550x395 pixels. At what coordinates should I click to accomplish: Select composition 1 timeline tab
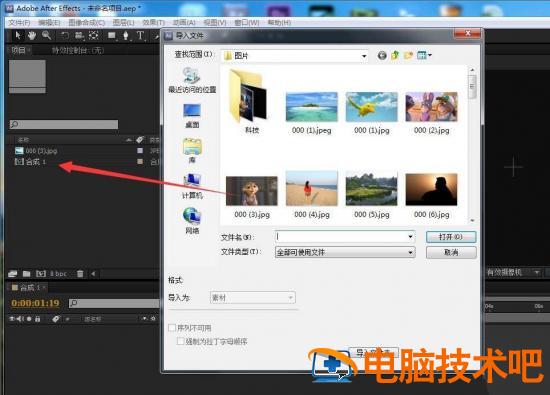29,288
